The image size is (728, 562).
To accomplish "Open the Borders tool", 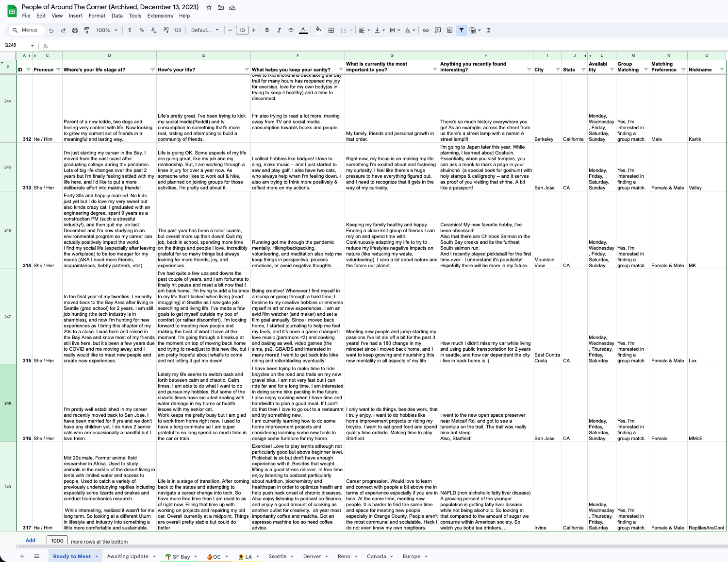I will tap(331, 30).
